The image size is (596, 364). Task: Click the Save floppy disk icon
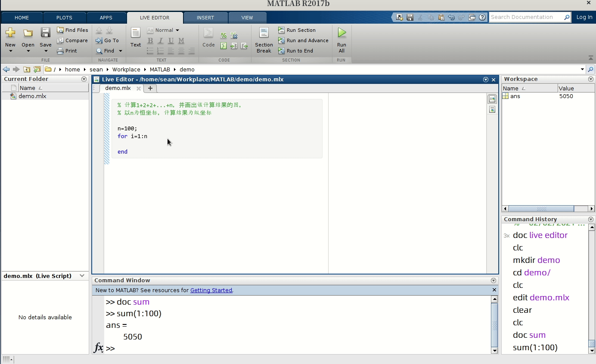point(45,33)
